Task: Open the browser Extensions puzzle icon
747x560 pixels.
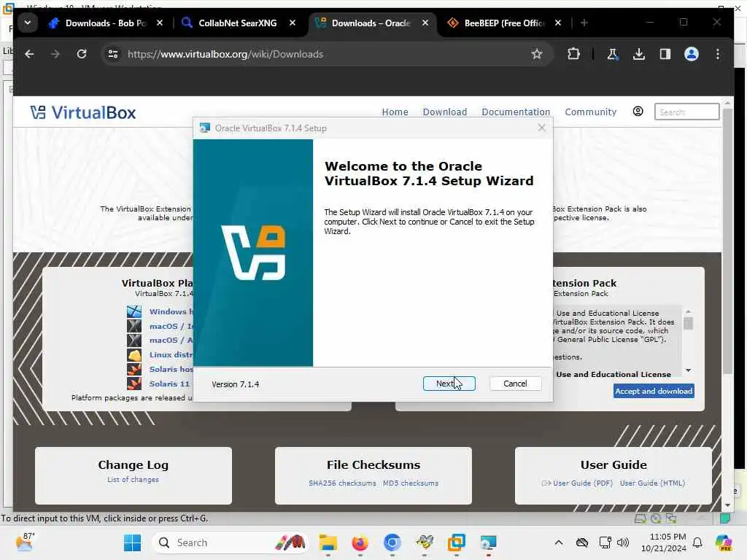Action: (573, 54)
